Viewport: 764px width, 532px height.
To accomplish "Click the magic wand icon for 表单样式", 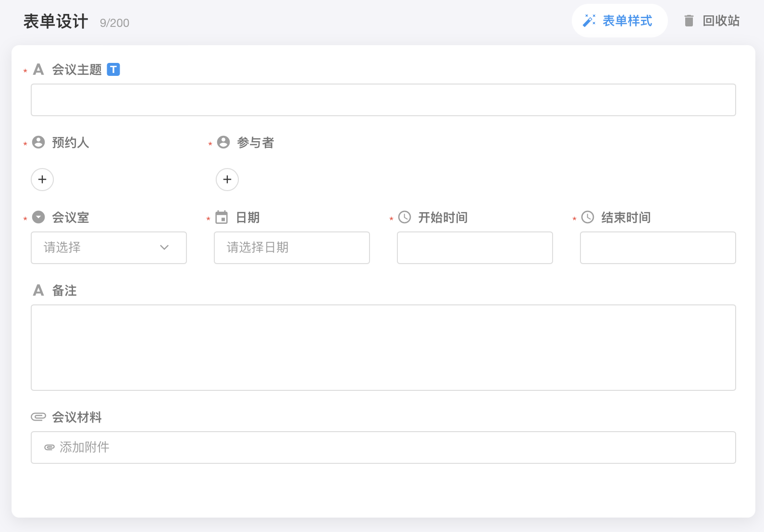I will click(589, 21).
